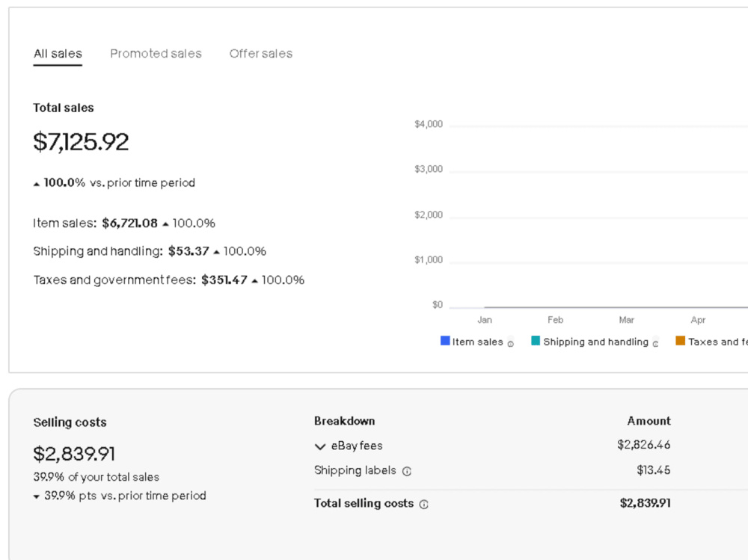
Task: Click up-arrow indicator beside Total sales 100.0%
Action: (x=36, y=184)
